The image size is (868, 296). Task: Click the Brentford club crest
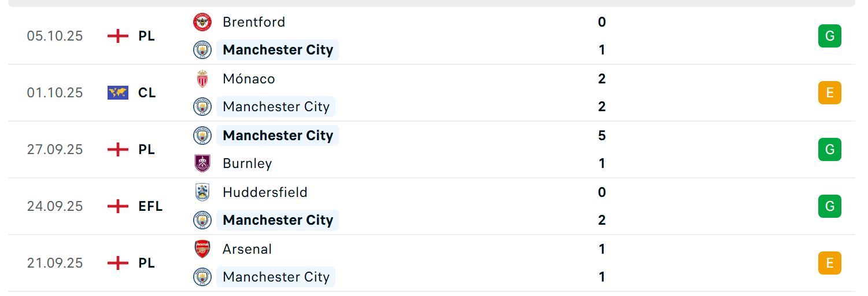click(x=202, y=22)
